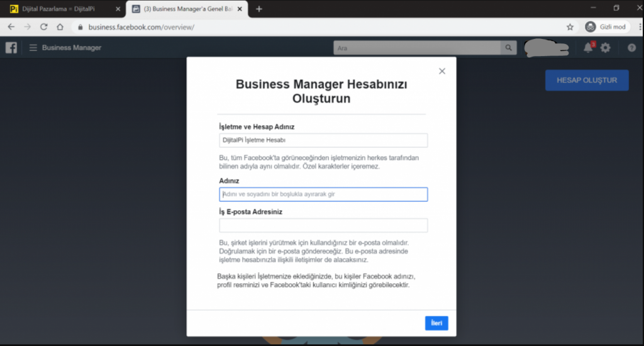Close the Business Manager dialog

coord(442,71)
